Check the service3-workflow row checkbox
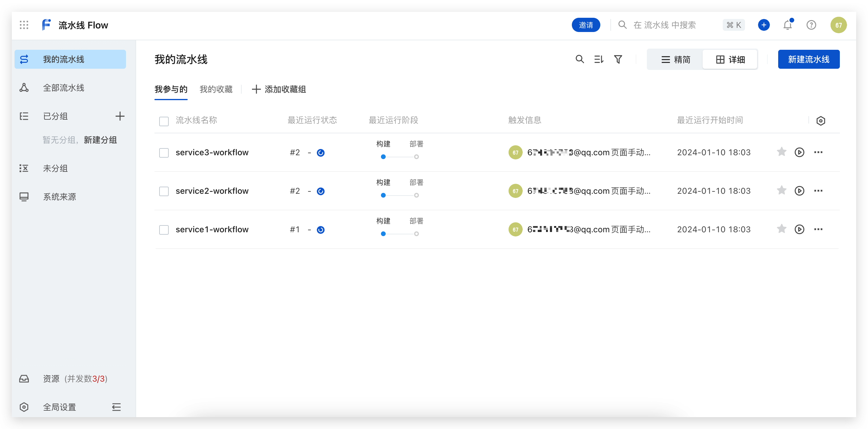 [164, 153]
